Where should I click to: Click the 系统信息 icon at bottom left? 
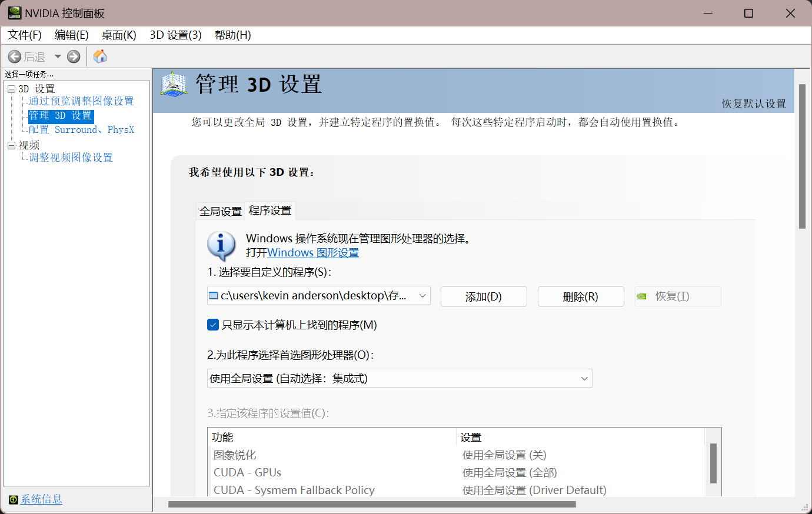pyautogui.click(x=13, y=499)
